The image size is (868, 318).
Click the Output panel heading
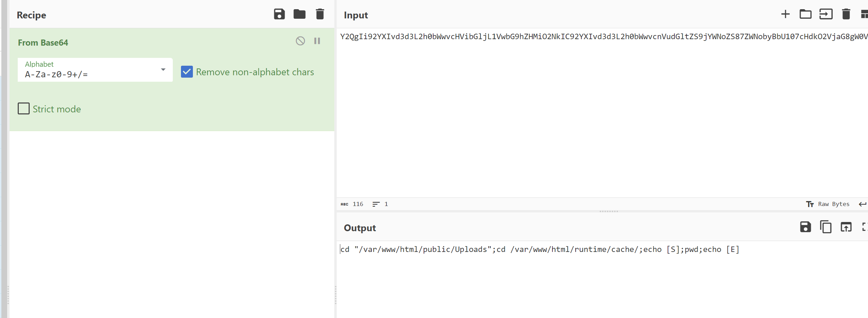360,228
